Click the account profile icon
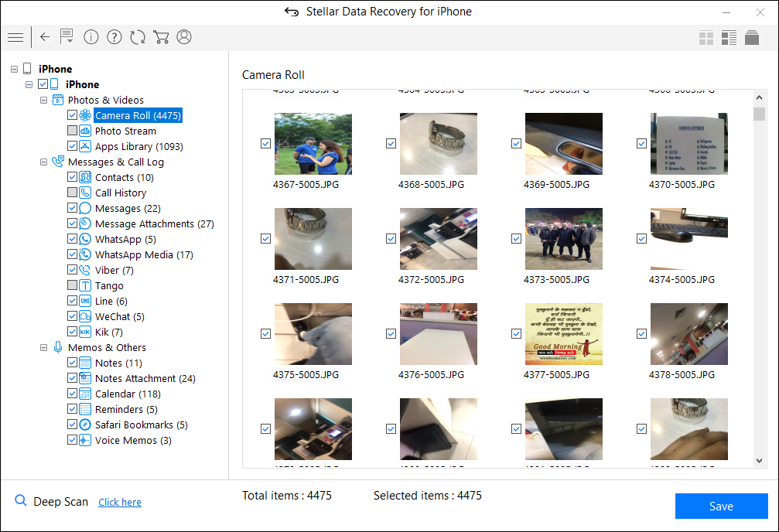The width and height of the screenshot is (779, 532). tap(184, 36)
